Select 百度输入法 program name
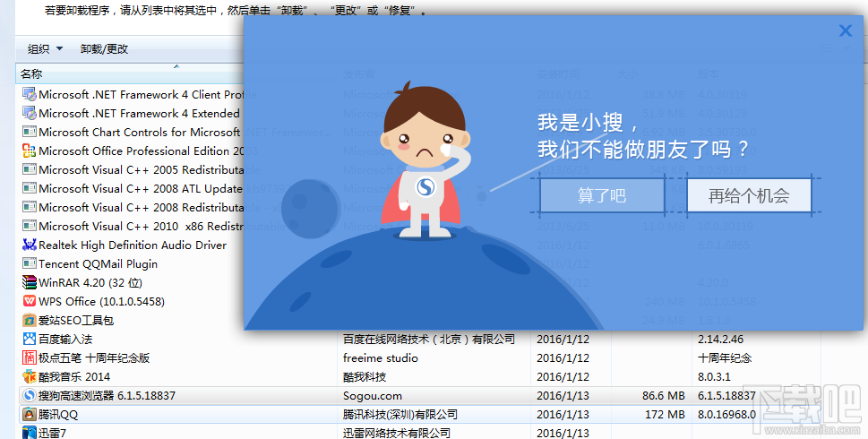 66,340
